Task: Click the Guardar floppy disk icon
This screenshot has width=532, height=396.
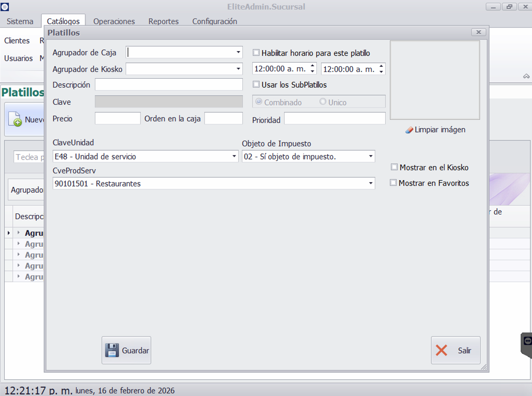Action: (x=112, y=350)
